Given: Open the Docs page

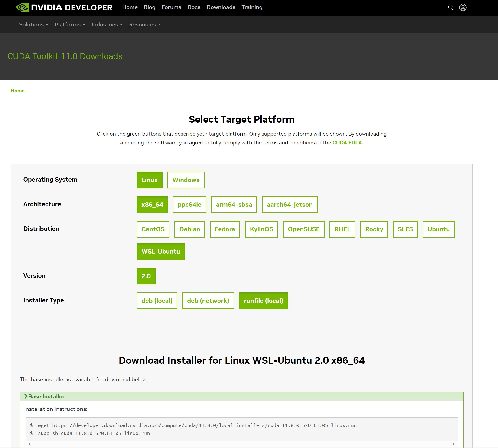Looking at the screenshot, I should pos(194,7).
